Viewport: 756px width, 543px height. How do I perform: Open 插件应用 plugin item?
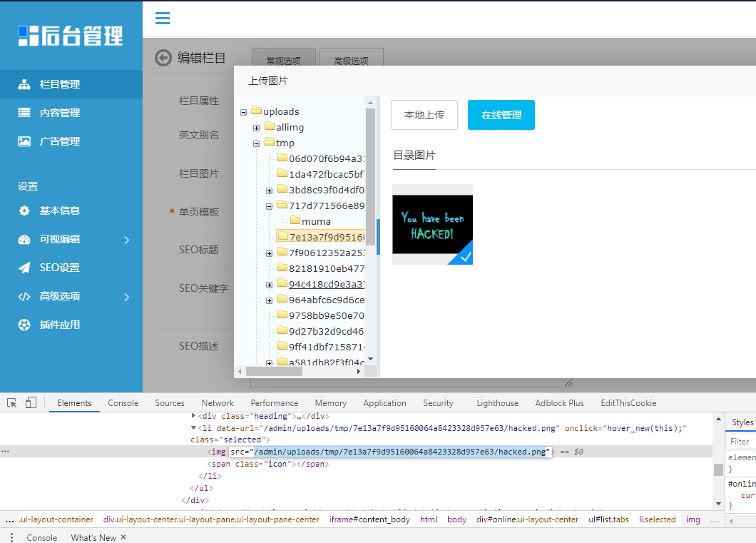(71, 325)
